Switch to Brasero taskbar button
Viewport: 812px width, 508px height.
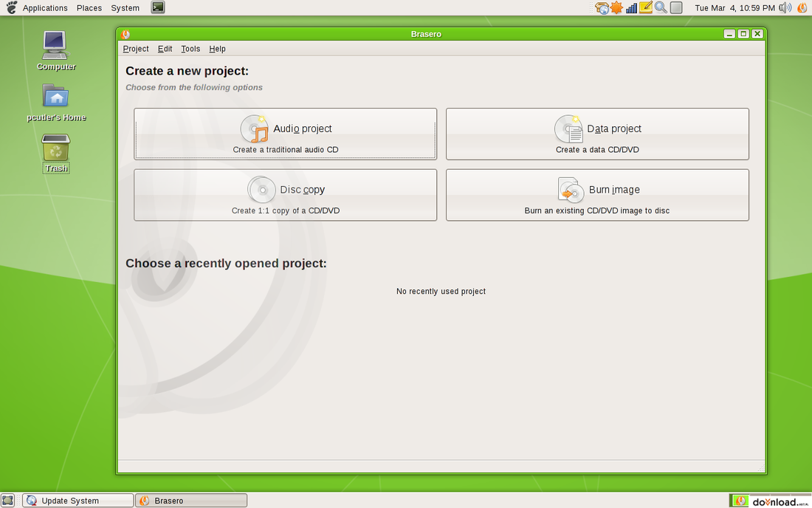(x=191, y=500)
